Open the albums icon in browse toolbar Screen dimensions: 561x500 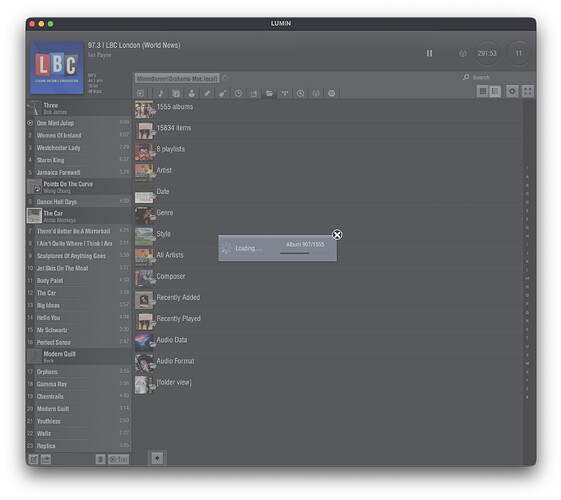pyautogui.click(x=176, y=94)
